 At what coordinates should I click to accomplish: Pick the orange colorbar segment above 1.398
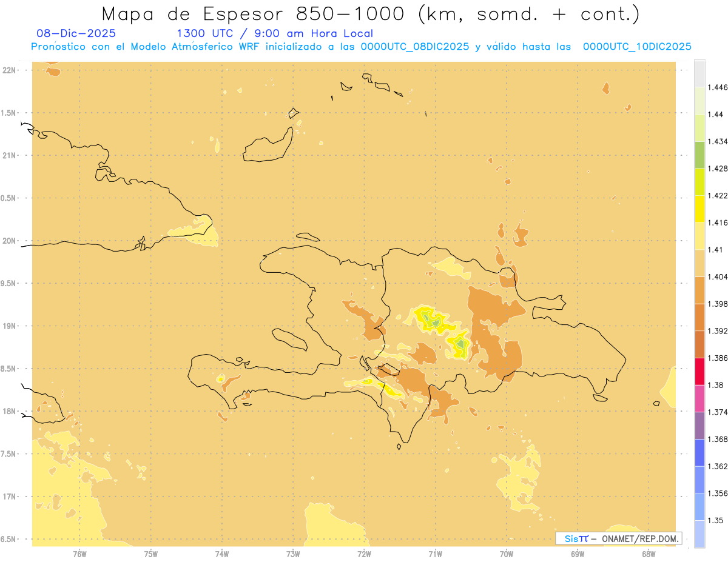click(x=699, y=290)
